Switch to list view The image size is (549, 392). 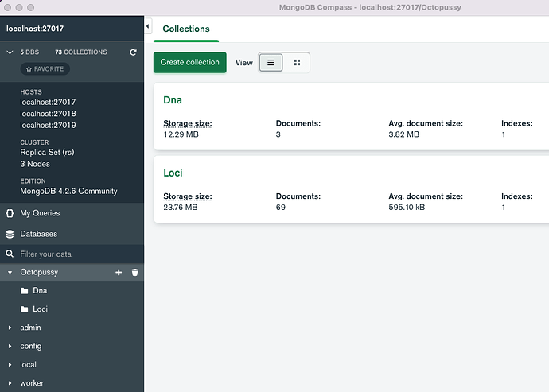(271, 62)
